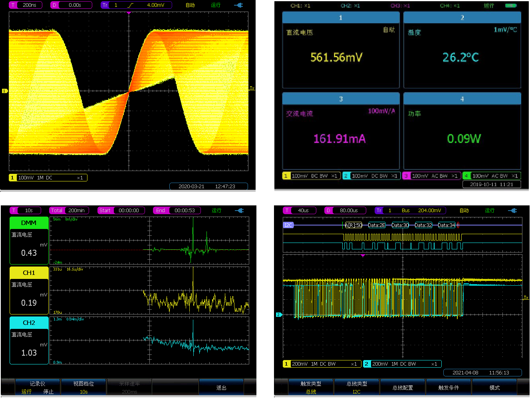Toggle the recorder 运行/停止 control

point(37,388)
